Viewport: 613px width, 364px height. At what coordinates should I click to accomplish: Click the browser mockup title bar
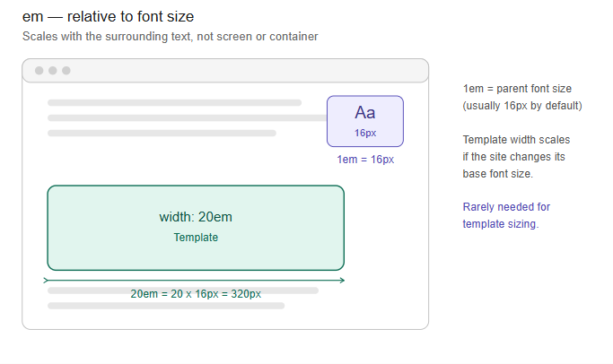tap(225, 71)
